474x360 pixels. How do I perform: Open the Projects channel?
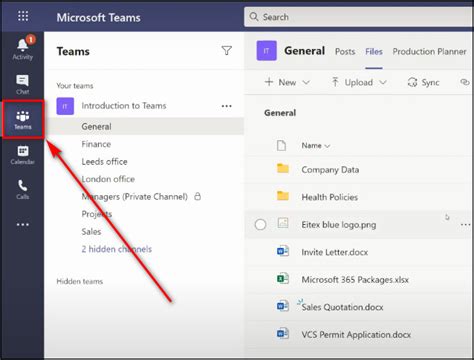(x=97, y=214)
